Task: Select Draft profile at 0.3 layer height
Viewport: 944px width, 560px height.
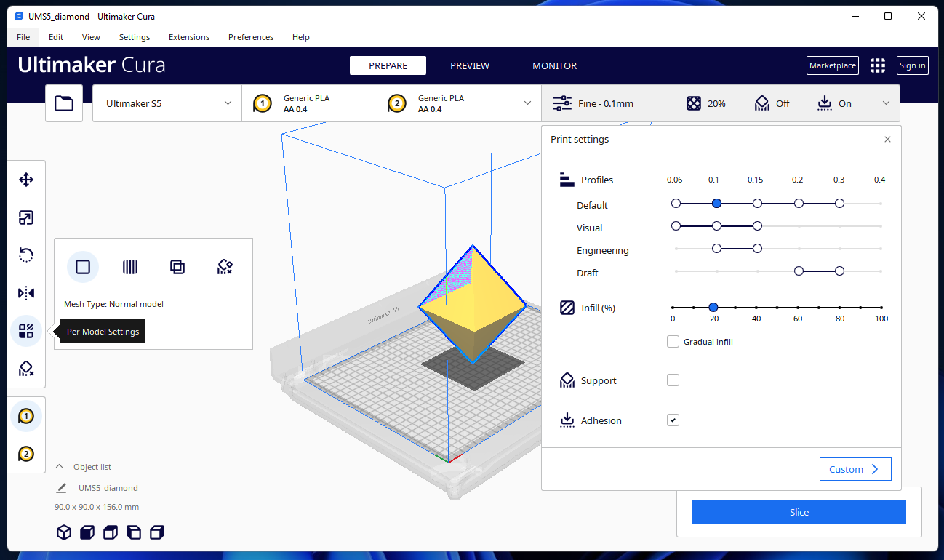Action: pyautogui.click(x=839, y=271)
